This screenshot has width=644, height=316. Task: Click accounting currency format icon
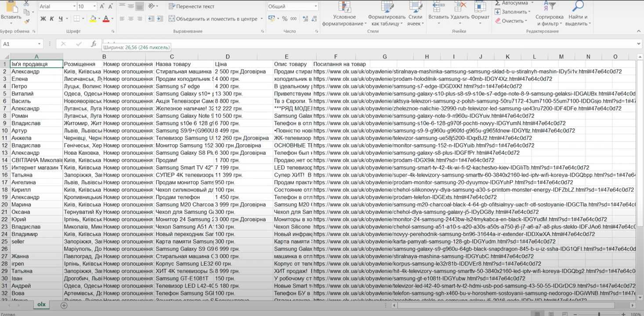pyautogui.click(x=271, y=19)
